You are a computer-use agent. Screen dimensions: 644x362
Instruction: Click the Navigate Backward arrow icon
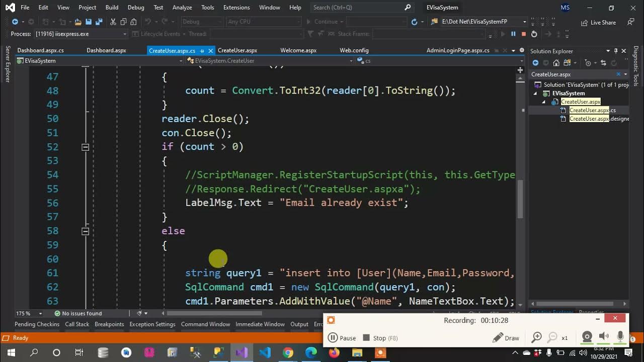coord(15,22)
